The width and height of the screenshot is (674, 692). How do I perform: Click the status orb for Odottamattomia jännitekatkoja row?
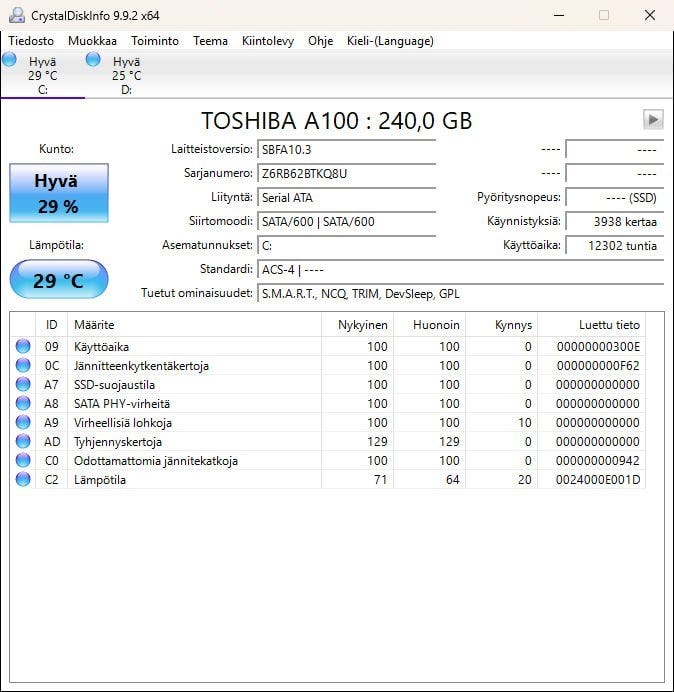coord(23,460)
